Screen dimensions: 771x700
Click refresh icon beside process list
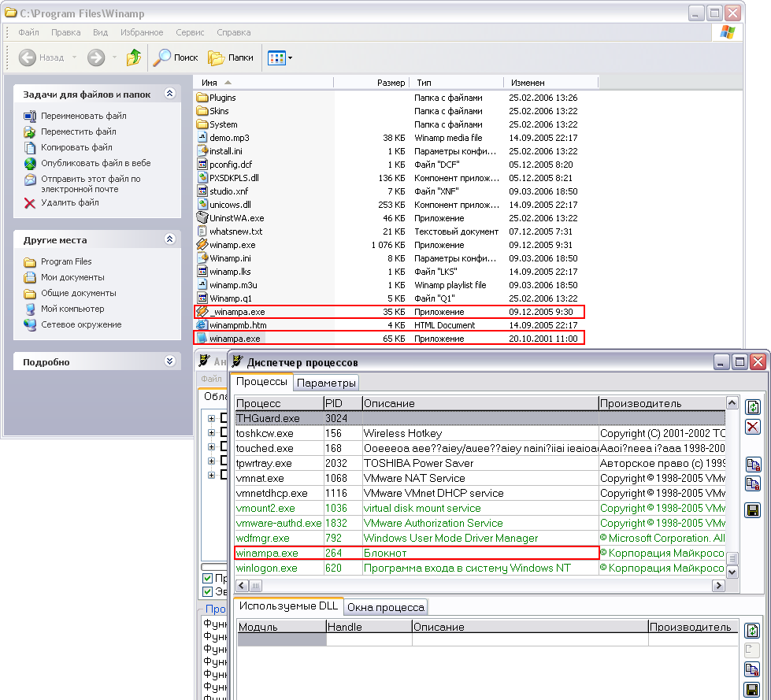pos(753,407)
